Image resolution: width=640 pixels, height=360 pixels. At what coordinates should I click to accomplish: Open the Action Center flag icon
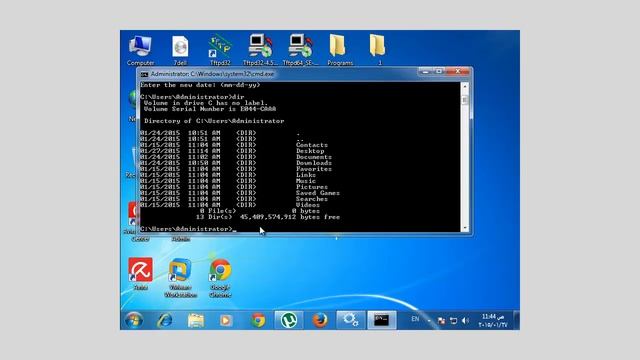tap(441, 321)
